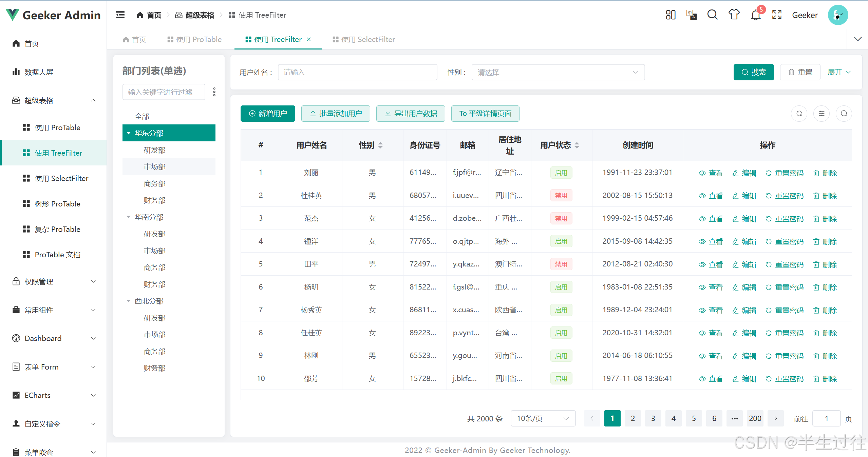Click the language translation icon
Viewport: 868px width, 457px height.
(691, 15)
